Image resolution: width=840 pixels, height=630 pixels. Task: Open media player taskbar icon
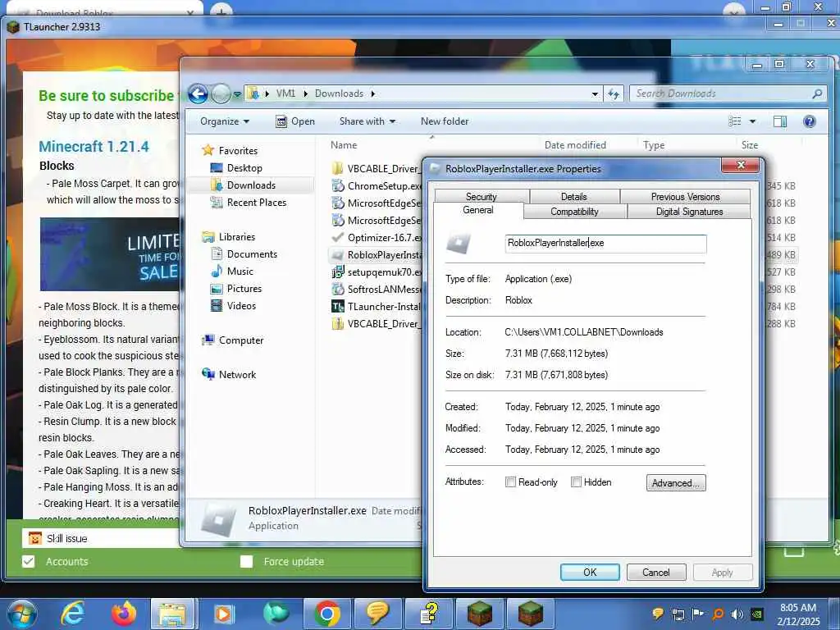(x=223, y=614)
